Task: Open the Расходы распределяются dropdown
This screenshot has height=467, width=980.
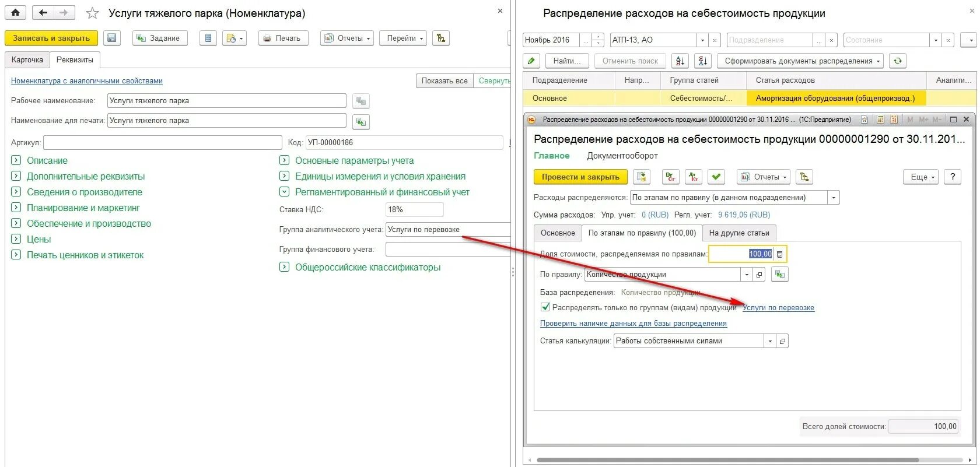Action: tap(834, 198)
